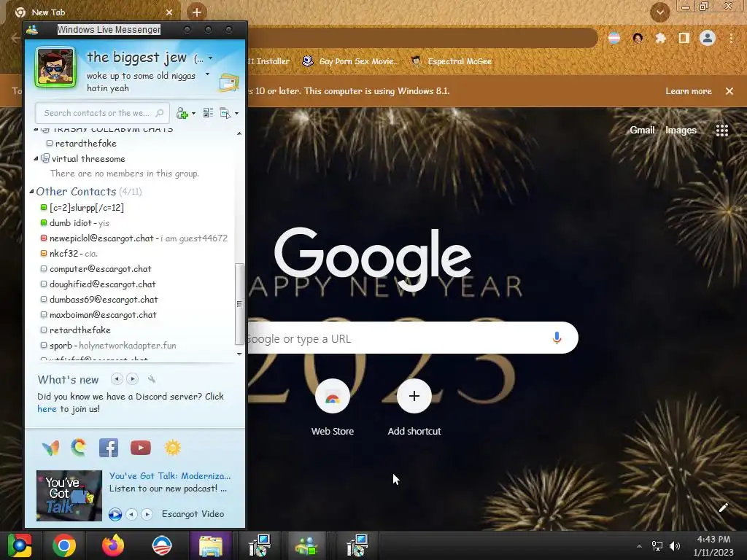Click Customize Chrome pencil icon
Viewport: 747px width, 560px height.
(x=723, y=507)
